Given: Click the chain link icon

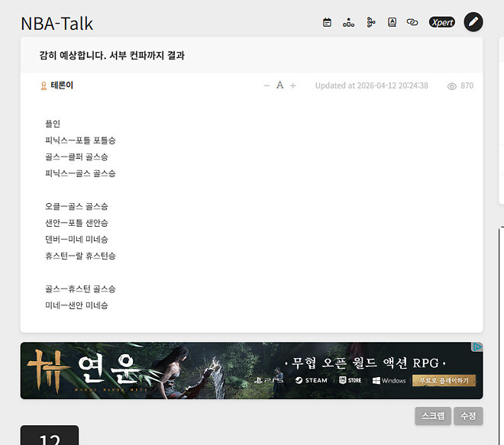Looking at the screenshot, I should point(412,22).
